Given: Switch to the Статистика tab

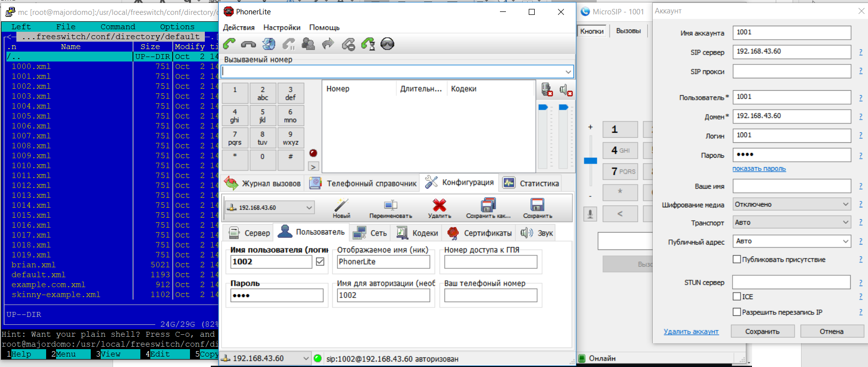Looking at the screenshot, I should [530, 183].
